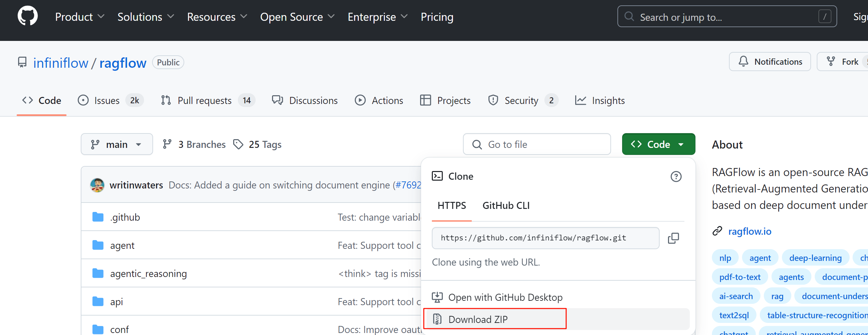Open the main branch selector dropdown

[117, 145]
